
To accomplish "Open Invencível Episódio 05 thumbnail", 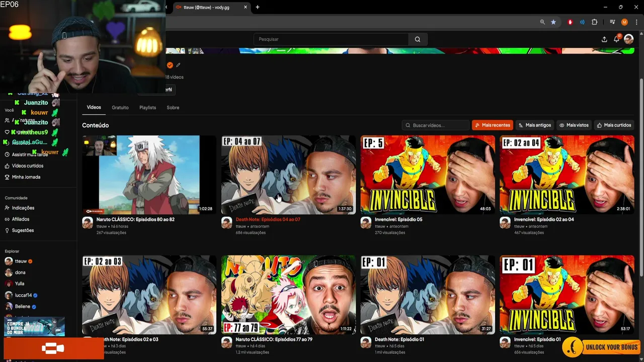I will coord(428,175).
